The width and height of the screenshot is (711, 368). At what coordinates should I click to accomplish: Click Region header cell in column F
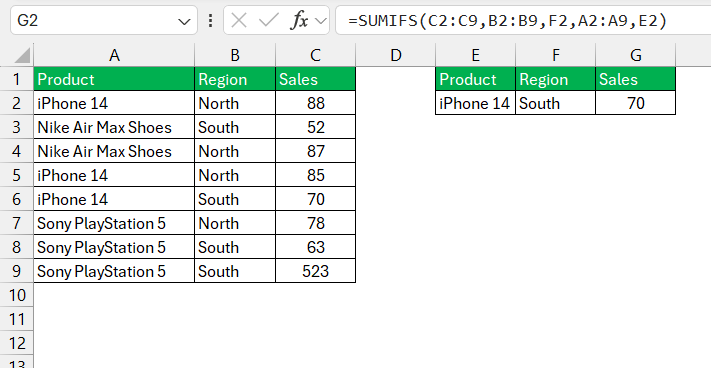pos(555,79)
